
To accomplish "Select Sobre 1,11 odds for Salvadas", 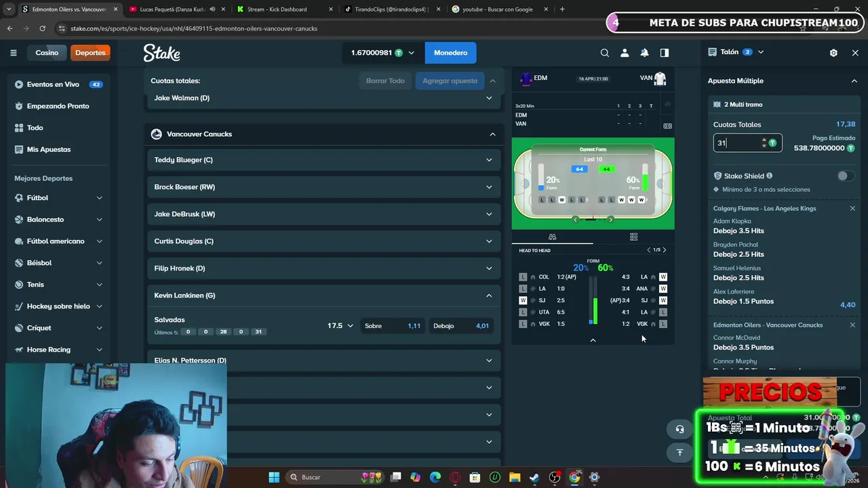I will 393,326.
